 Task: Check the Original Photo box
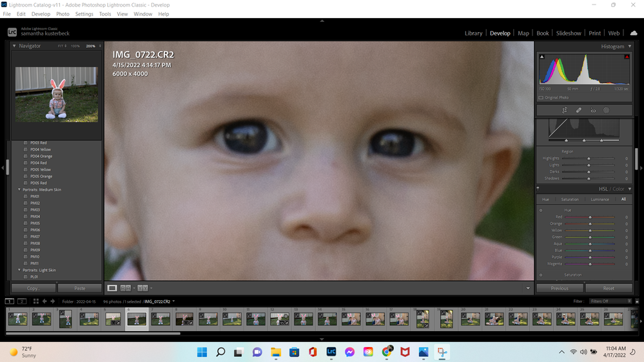tap(541, 98)
